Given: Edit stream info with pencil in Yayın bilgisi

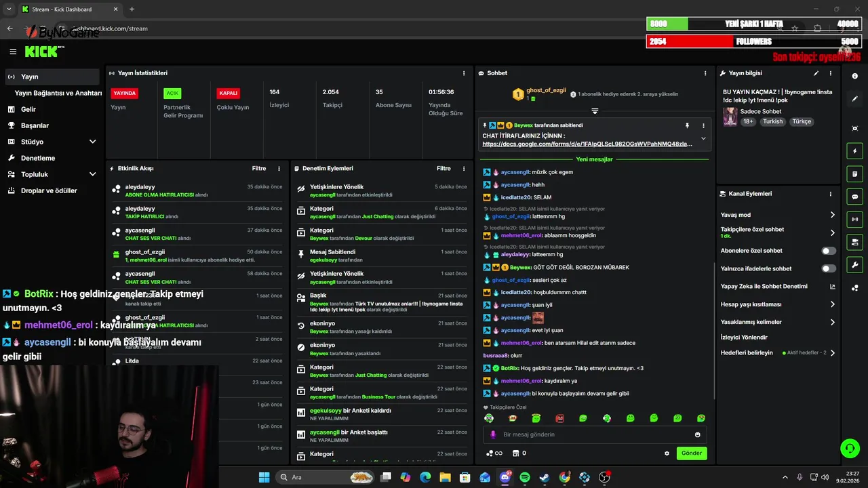Looking at the screenshot, I should point(816,73).
